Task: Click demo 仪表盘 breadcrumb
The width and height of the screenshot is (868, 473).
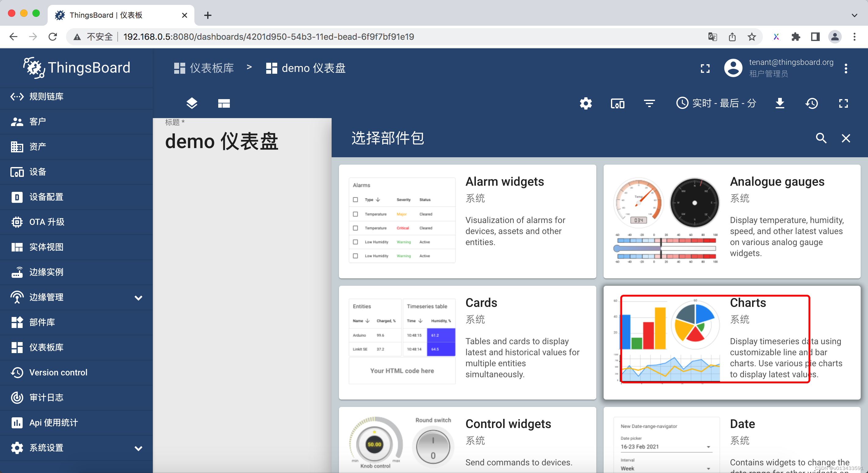Action: pos(306,68)
